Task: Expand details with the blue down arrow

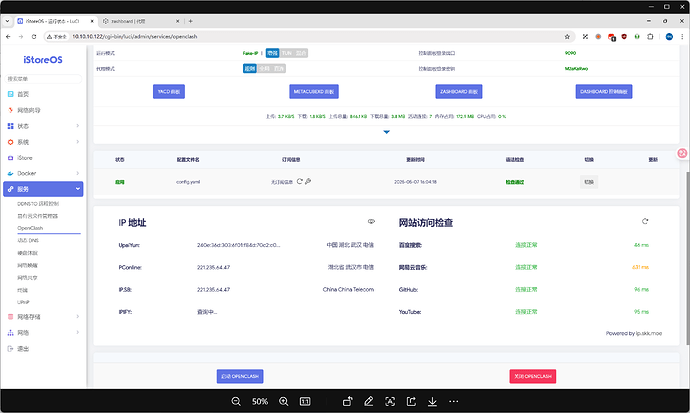Action: 386,132
